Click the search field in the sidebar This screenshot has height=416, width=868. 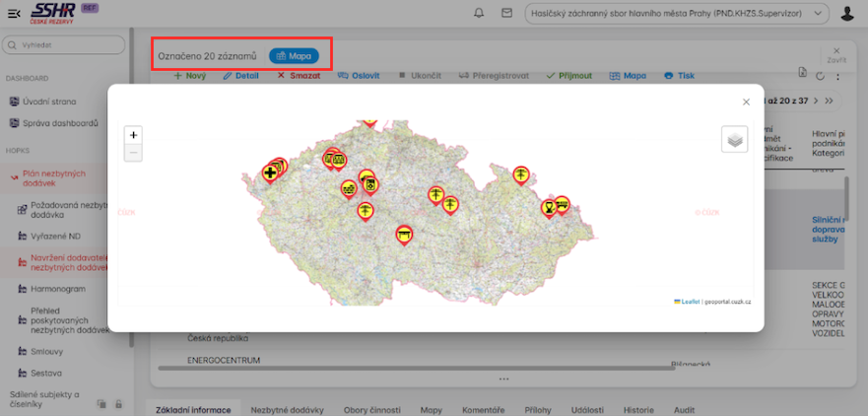(66, 45)
